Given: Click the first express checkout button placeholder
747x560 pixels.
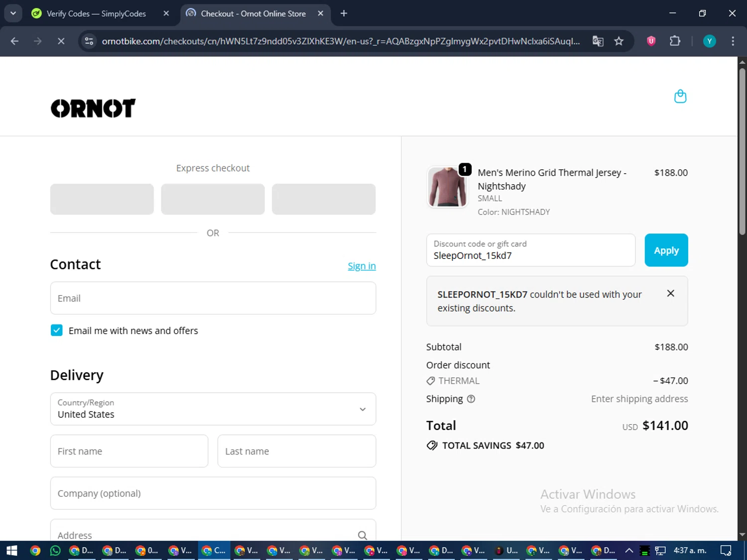Looking at the screenshot, I should [x=102, y=199].
